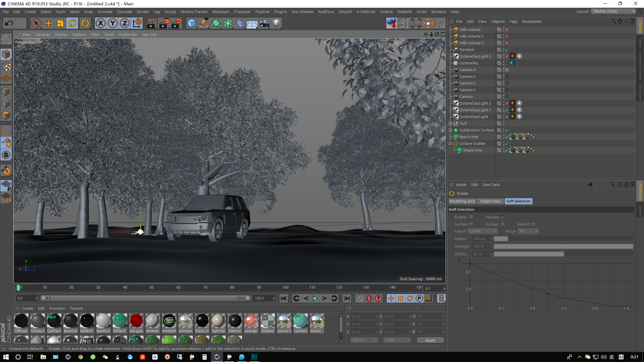Switch to the Object Axis tab
The width and height of the screenshot is (644, 362).
[490, 201]
